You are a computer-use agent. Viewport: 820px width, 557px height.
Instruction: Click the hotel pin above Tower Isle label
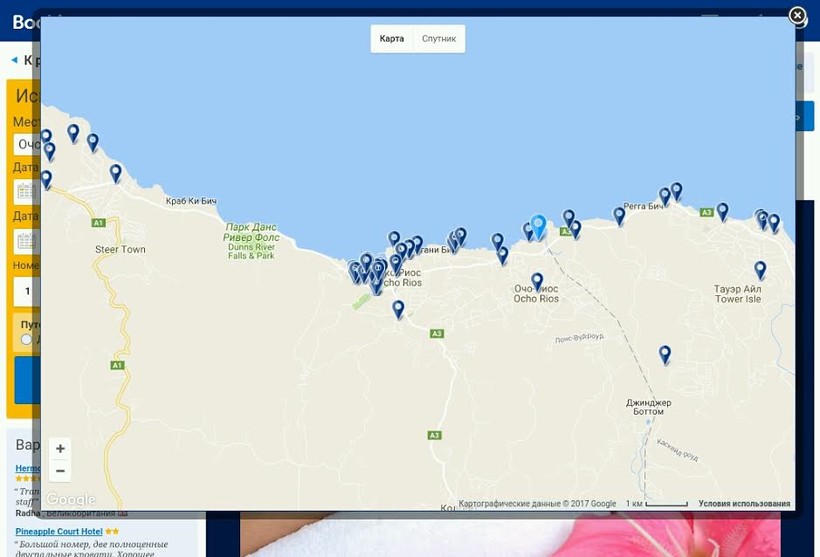point(760,269)
